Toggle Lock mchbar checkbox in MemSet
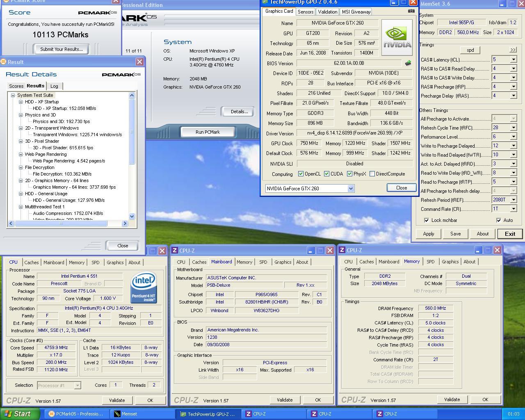 pos(427,220)
